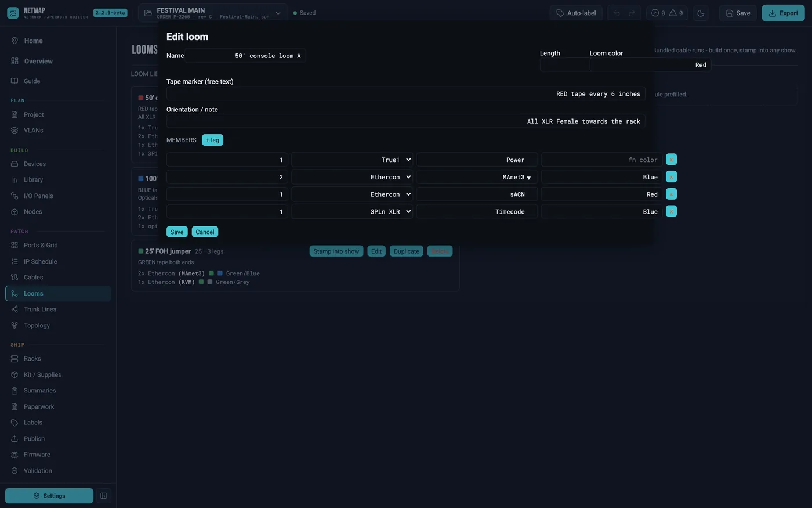The height and width of the screenshot is (508, 812).
Task: Click the Export download button
Action: [783, 13]
